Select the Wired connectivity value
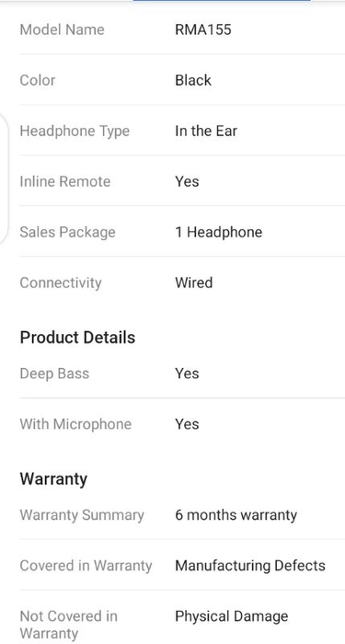The width and height of the screenshot is (345, 644). tap(194, 282)
